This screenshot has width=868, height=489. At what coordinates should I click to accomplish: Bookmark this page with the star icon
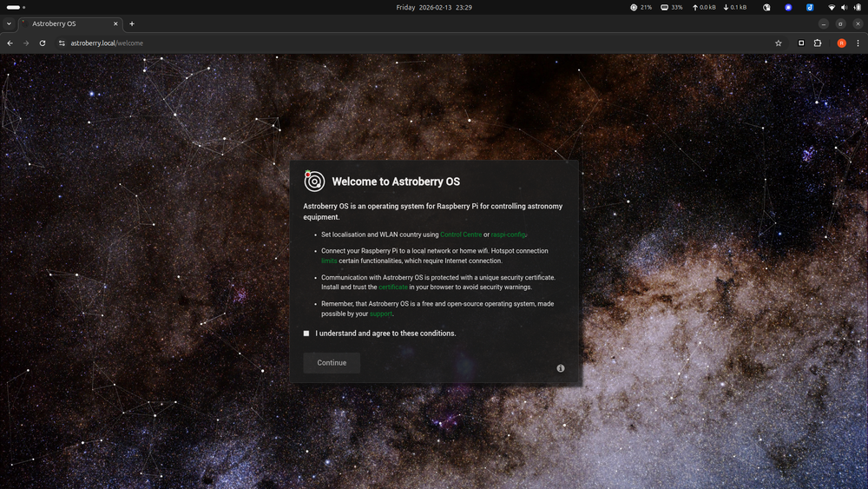tap(778, 43)
